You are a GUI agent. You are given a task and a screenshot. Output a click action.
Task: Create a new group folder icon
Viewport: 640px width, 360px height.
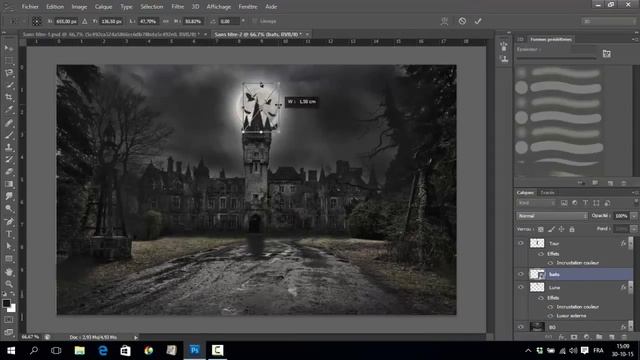point(599,337)
